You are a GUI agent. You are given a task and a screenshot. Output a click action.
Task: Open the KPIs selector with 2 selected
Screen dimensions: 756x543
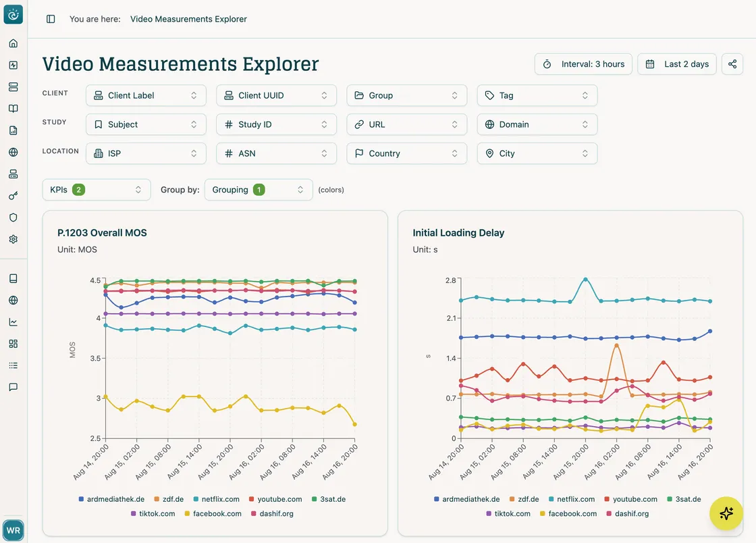pos(97,190)
